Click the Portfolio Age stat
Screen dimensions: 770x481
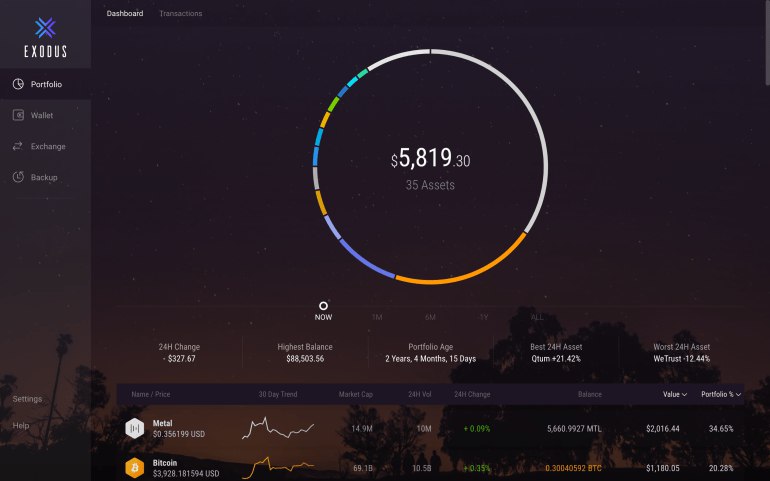pos(431,353)
